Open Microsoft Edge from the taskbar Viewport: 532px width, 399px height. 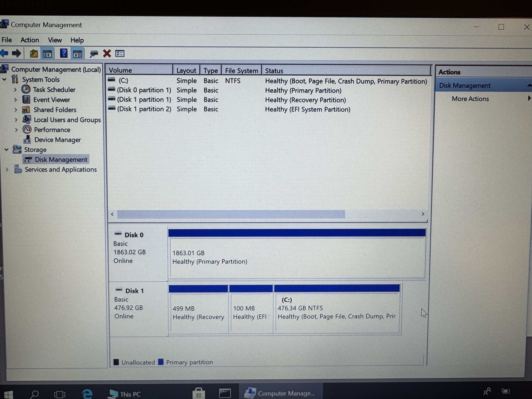(x=87, y=394)
